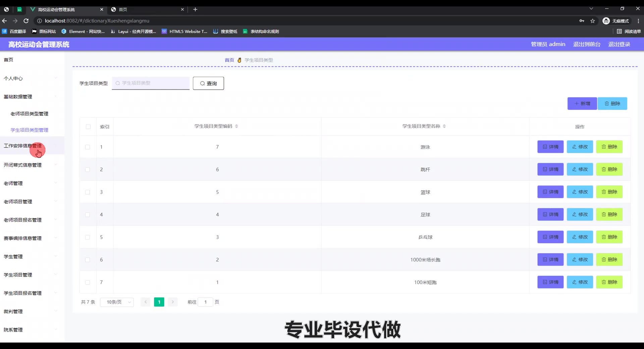Sort by 学生项目类型编码 column sort icon
Image resolution: width=644 pixels, height=349 pixels.
click(x=236, y=126)
